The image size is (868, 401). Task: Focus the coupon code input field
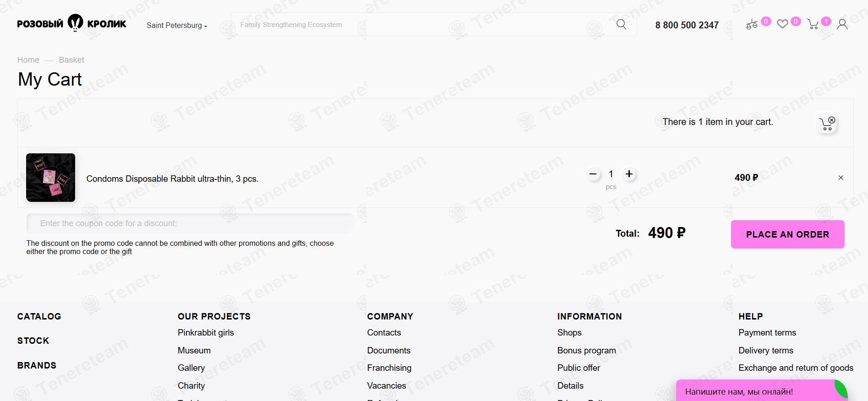(190, 223)
